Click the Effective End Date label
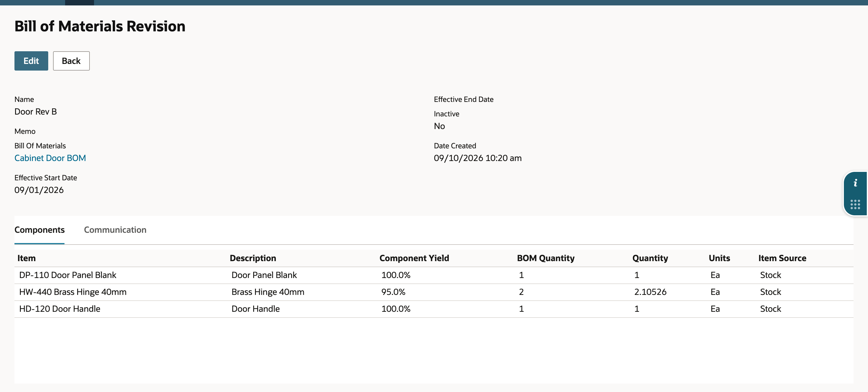Image resolution: width=868 pixels, height=392 pixels. [463, 100]
